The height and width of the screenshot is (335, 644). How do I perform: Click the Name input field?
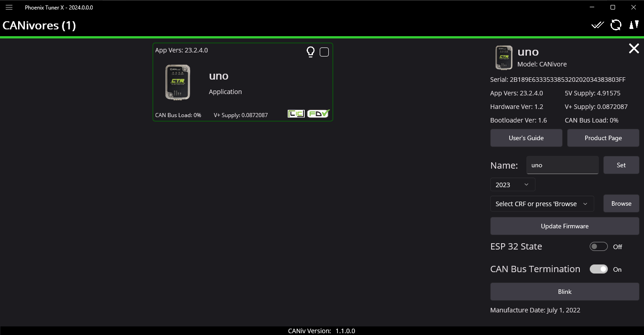click(563, 165)
